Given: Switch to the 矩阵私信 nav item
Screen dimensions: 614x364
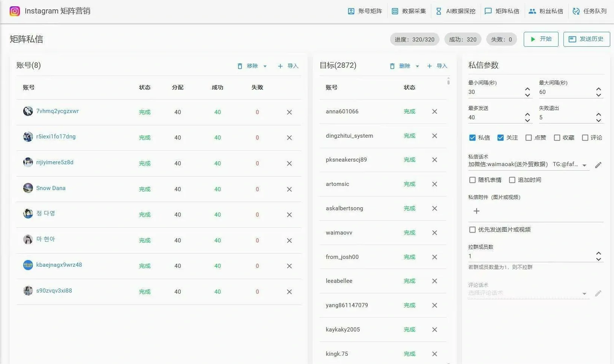Looking at the screenshot, I should point(502,11).
